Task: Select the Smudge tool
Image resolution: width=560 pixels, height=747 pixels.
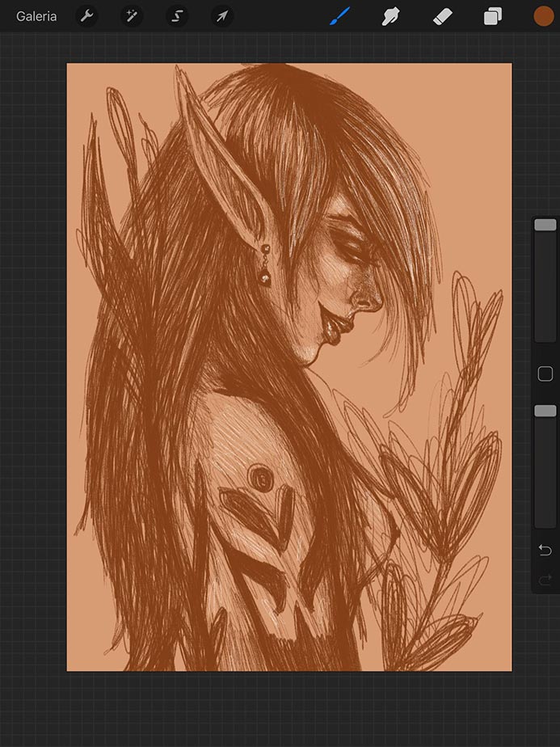Action: [390, 16]
